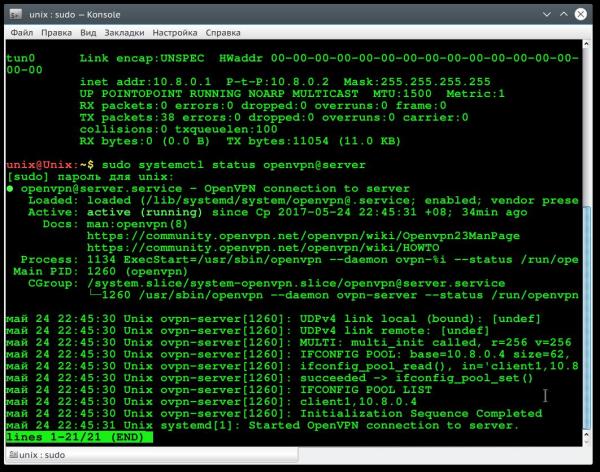Image resolution: width=600 pixels, height=472 pixels.
Task: Click 'Process: 1134 ExecStart' line
Action: (300, 260)
